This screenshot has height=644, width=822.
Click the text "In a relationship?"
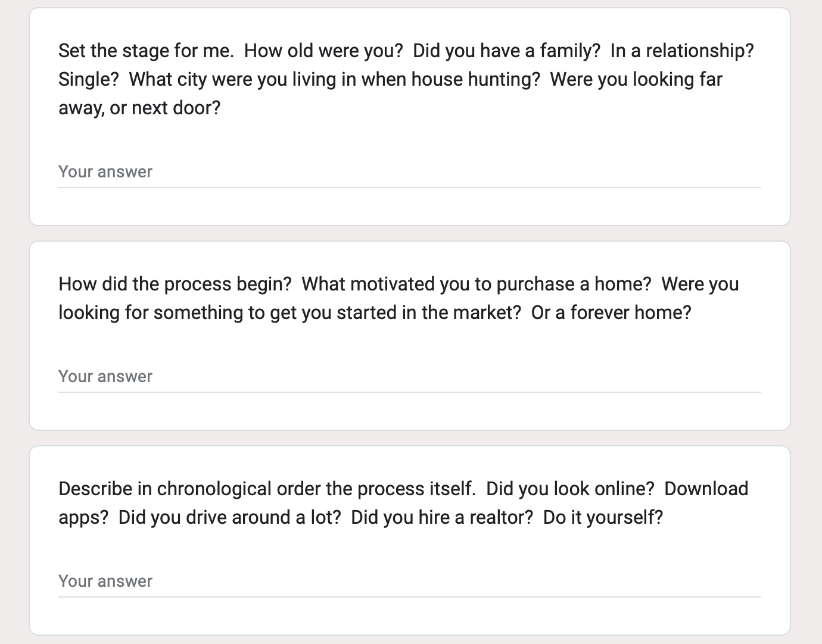pos(682,51)
